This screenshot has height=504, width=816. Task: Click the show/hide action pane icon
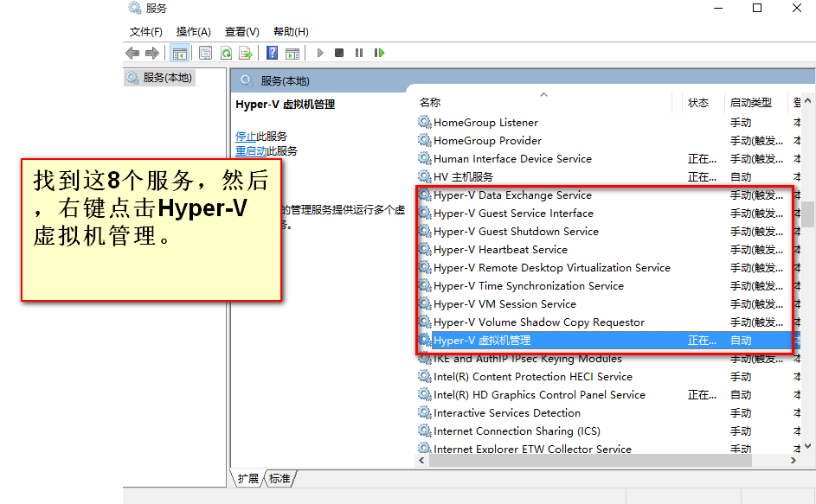pyautogui.click(x=292, y=53)
